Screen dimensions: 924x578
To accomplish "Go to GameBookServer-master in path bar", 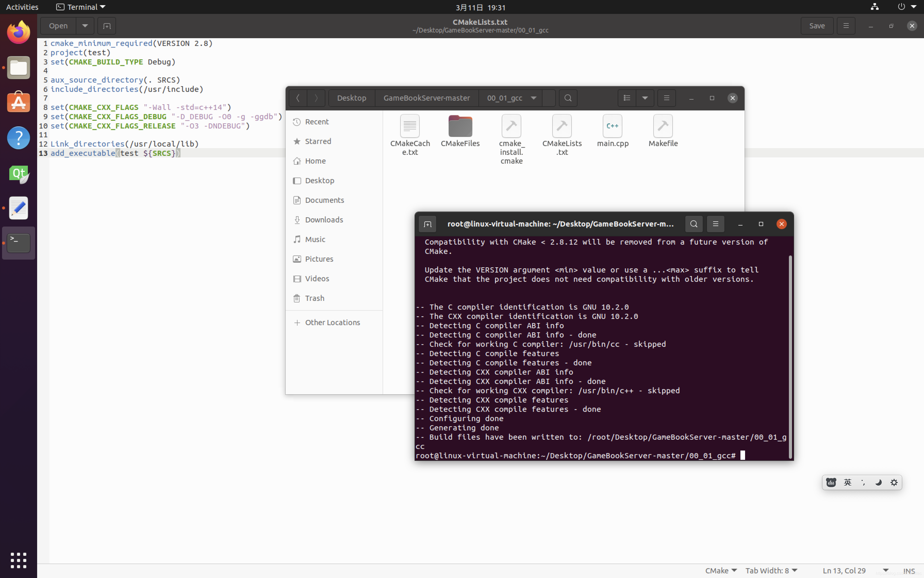I will pyautogui.click(x=426, y=98).
